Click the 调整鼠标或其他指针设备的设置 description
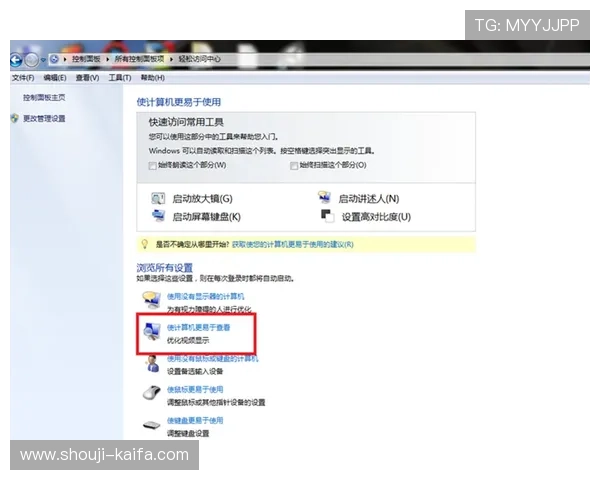 (x=216, y=402)
